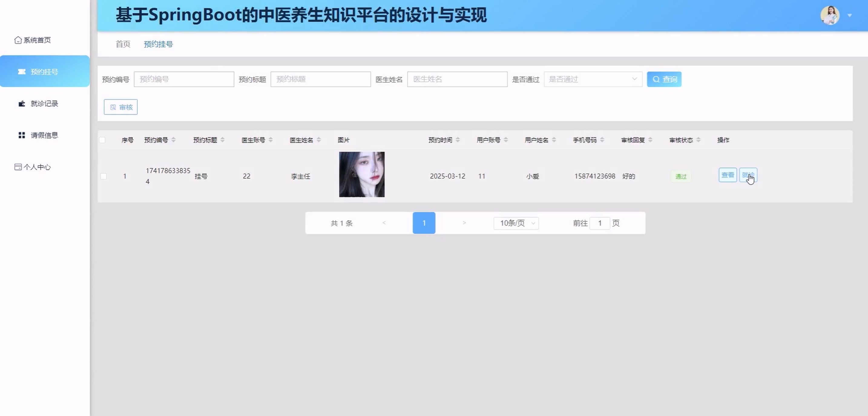The image size is (868, 416).
Task: Open the 10条/页 page size dropdown
Action: pos(516,223)
